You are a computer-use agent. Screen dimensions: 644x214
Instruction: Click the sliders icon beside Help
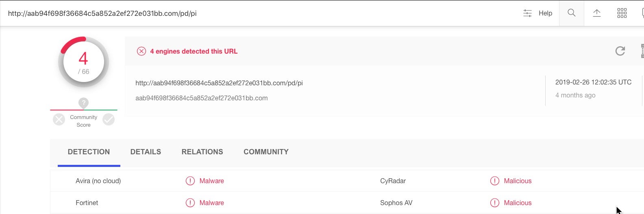coord(527,13)
